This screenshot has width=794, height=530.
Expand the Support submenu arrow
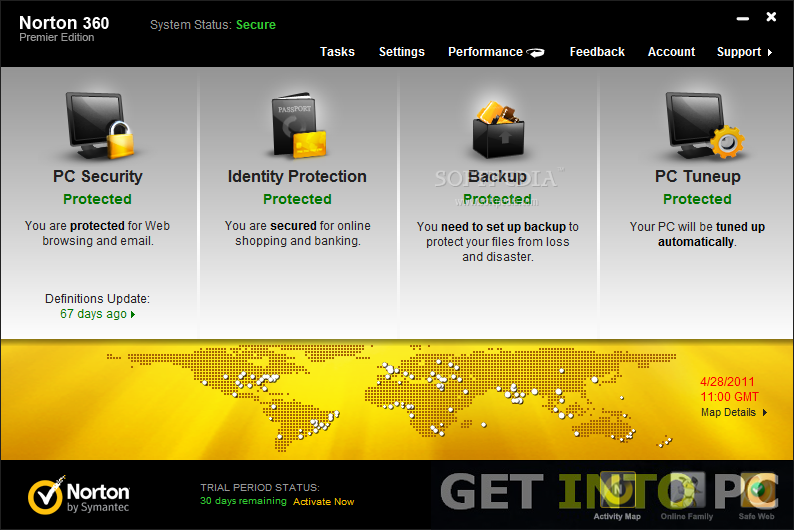pyautogui.click(x=770, y=52)
